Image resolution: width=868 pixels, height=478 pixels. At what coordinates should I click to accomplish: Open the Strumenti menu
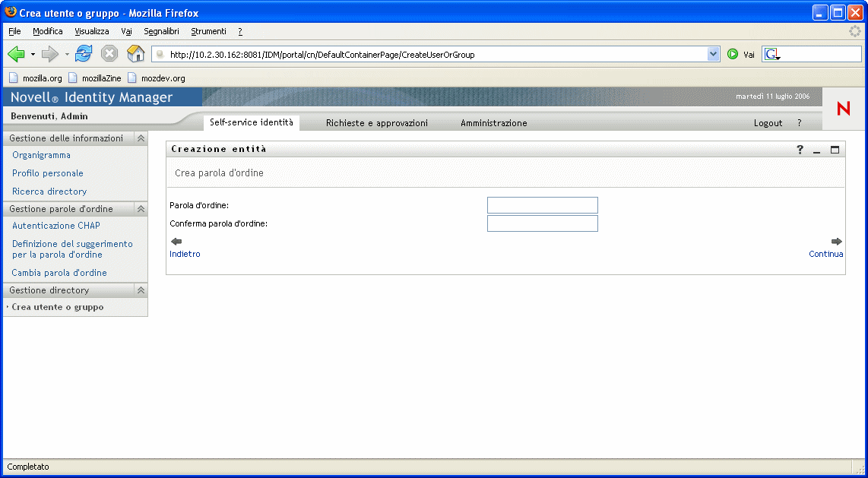pyautogui.click(x=209, y=31)
